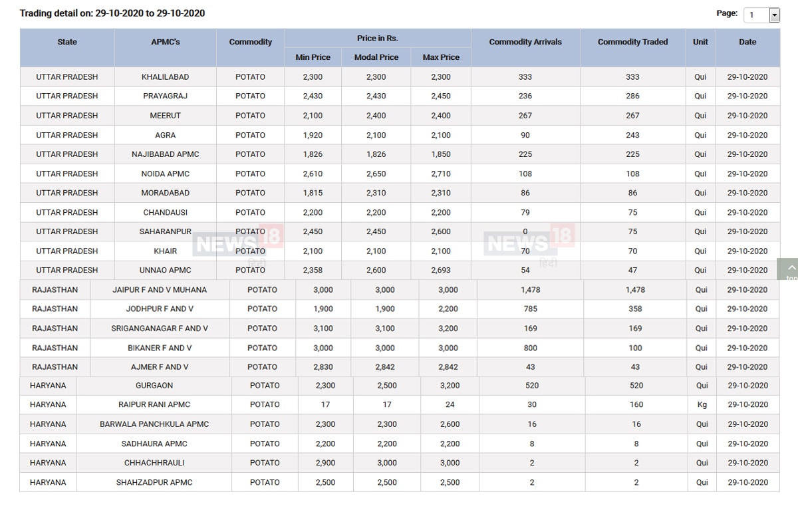Click the AJMER F AND V cell
This screenshot has height=532, width=798.
(160, 367)
